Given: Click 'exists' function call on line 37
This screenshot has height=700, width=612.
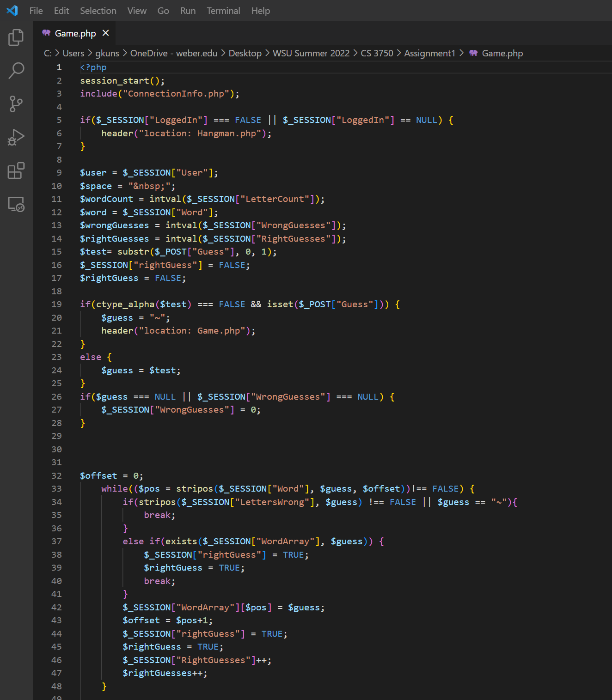Looking at the screenshot, I should click(x=181, y=542).
